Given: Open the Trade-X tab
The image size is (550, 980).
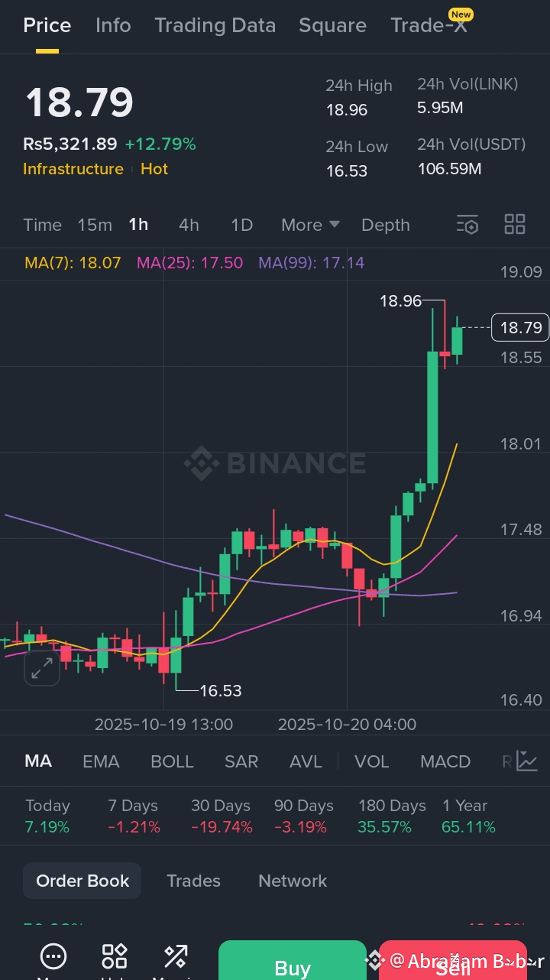Looking at the screenshot, I should (x=429, y=25).
